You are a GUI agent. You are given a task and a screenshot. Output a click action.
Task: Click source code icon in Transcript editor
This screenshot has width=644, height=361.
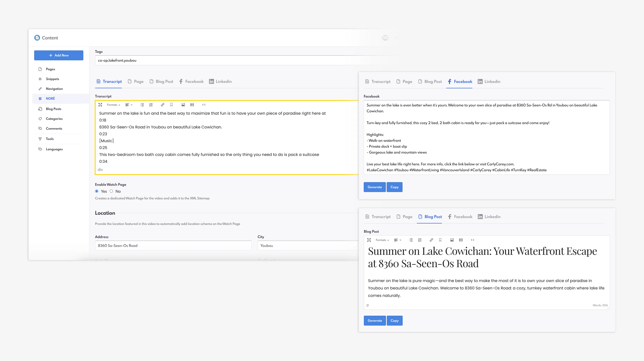pyautogui.click(x=204, y=105)
